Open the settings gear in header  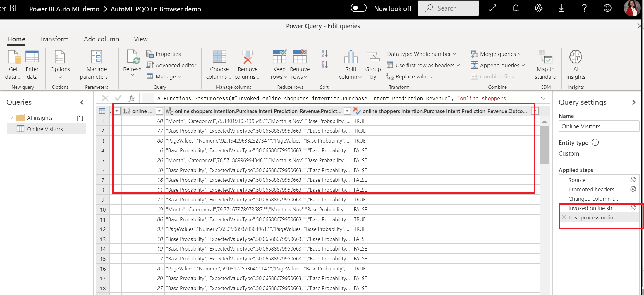(538, 8)
